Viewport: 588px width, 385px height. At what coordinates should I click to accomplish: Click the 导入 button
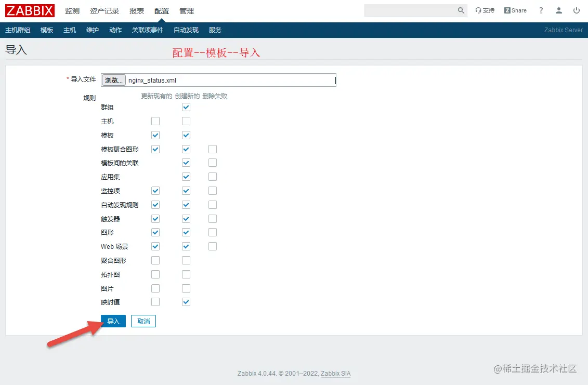[x=113, y=321]
